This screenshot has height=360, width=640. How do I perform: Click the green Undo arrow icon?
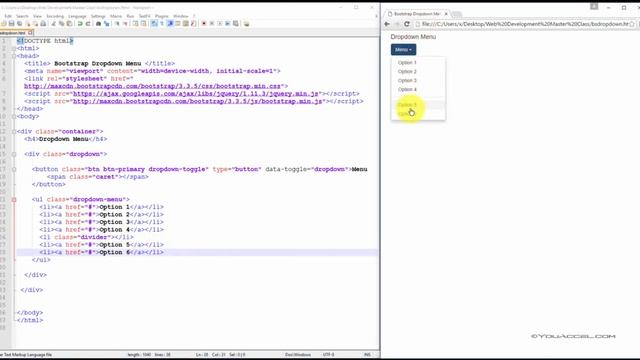(80, 24)
